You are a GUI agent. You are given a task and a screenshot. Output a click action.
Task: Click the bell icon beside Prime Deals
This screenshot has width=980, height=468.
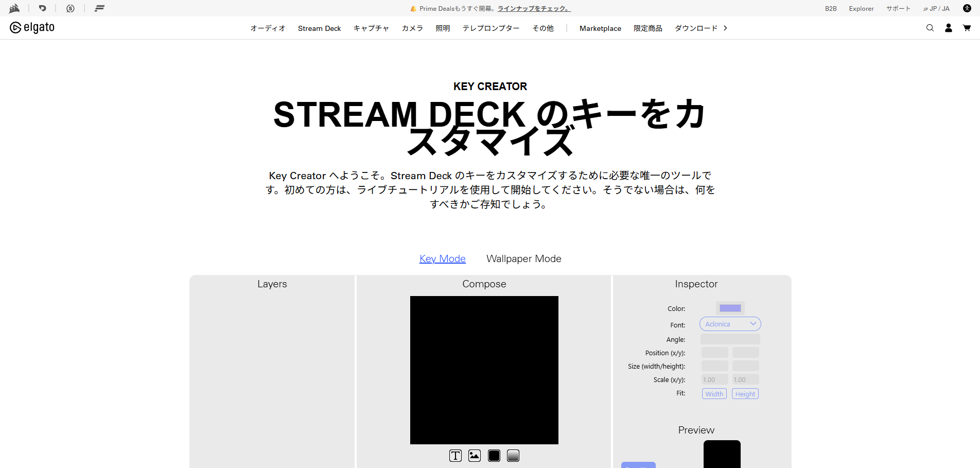pyautogui.click(x=413, y=9)
